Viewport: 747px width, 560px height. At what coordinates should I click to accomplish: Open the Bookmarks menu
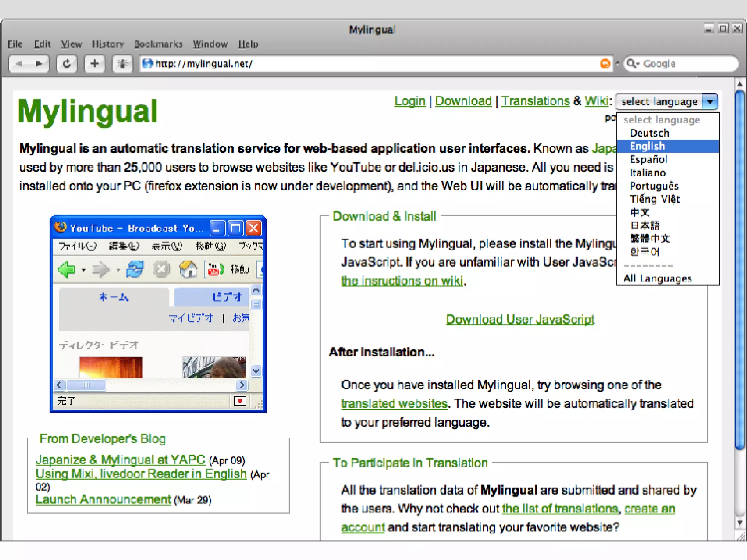coord(158,44)
